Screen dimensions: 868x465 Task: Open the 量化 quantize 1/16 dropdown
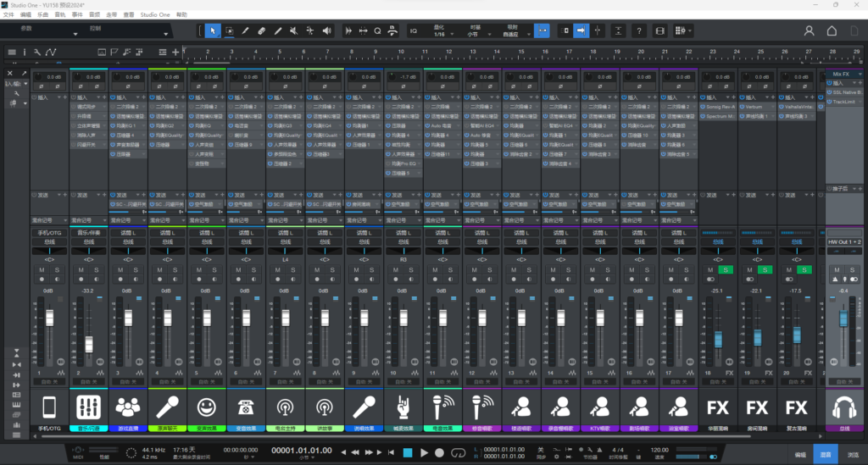439,35
